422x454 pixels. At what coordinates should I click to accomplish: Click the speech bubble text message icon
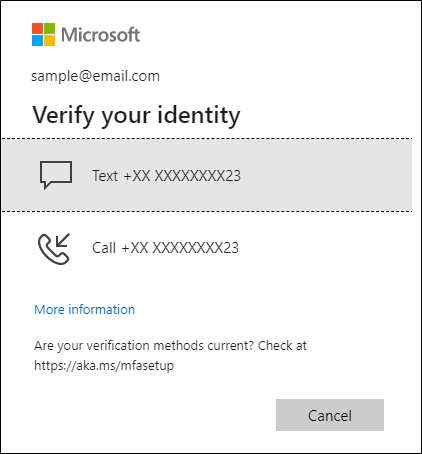56,175
